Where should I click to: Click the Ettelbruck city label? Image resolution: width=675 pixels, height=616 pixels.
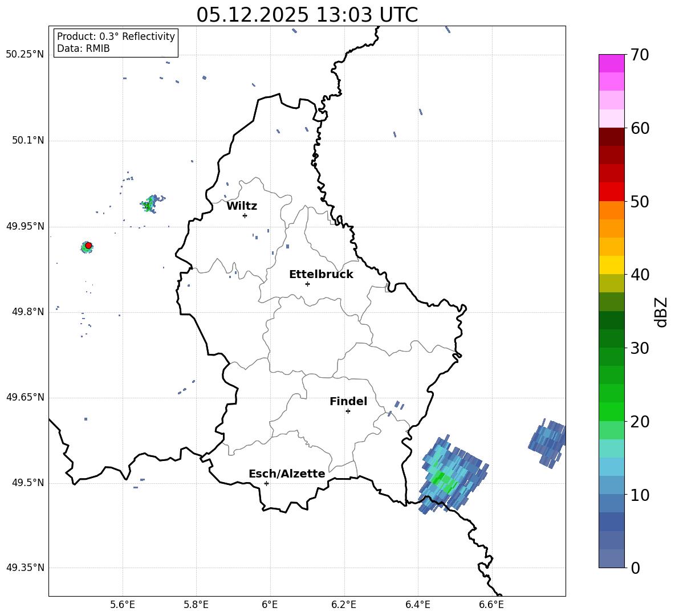pyautogui.click(x=321, y=275)
